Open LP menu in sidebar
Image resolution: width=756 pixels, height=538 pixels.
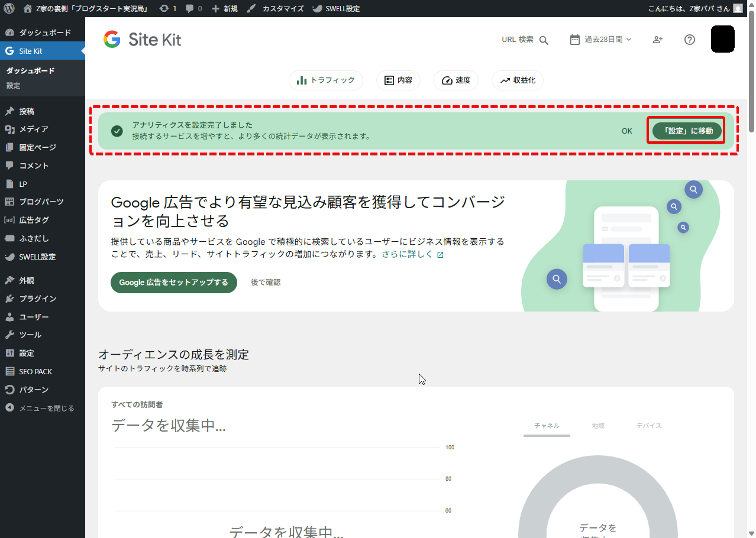43,184
